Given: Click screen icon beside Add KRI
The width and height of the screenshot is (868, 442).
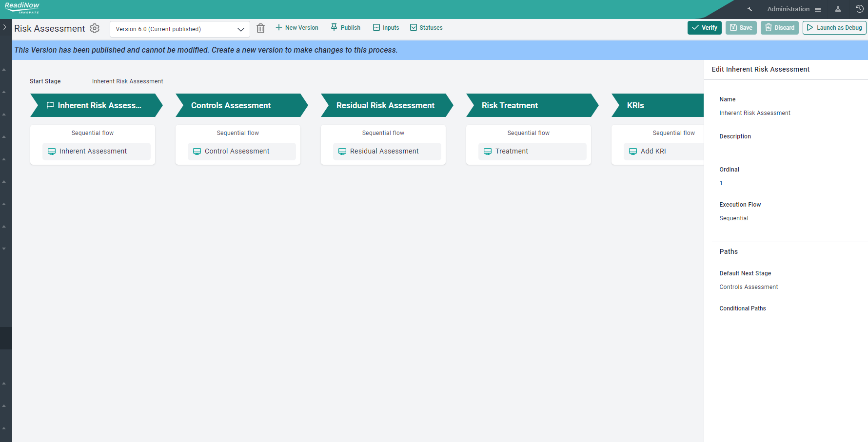Looking at the screenshot, I should 633,152.
